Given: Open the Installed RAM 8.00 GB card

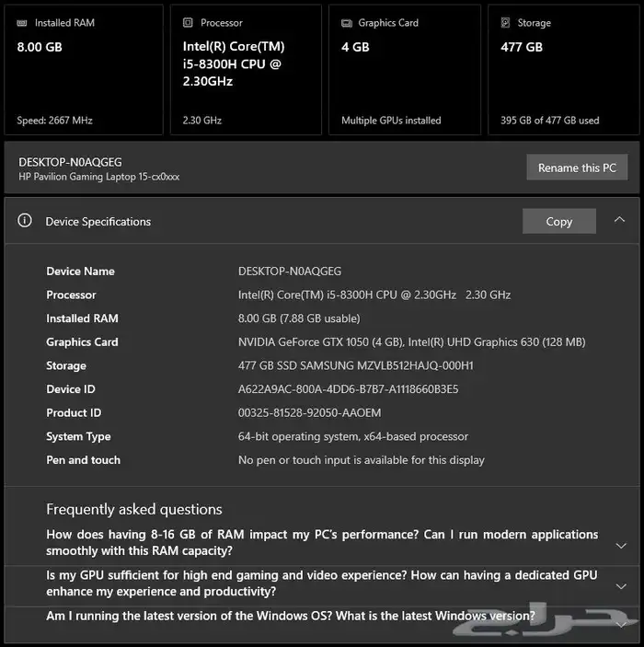Looking at the screenshot, I should click(x=84, y=70).
